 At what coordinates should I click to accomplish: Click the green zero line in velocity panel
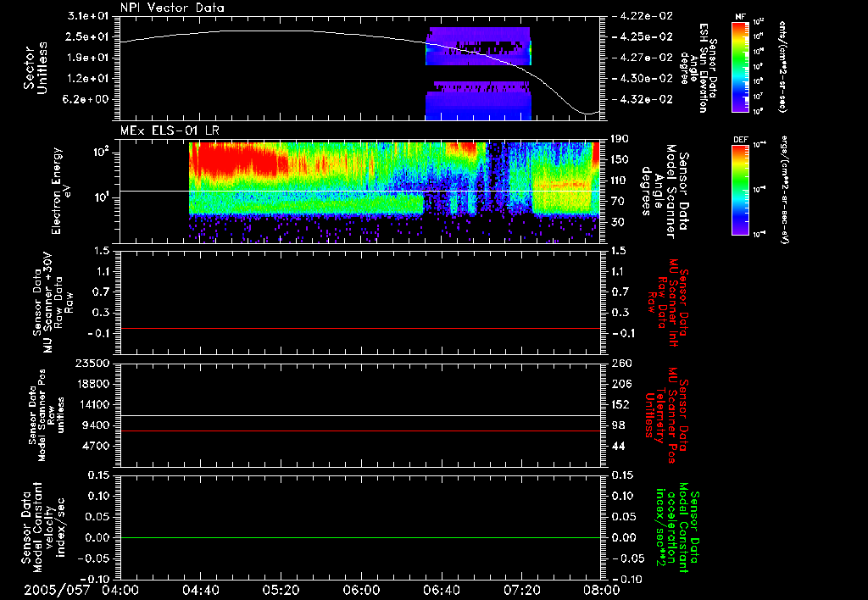(359, 537)
